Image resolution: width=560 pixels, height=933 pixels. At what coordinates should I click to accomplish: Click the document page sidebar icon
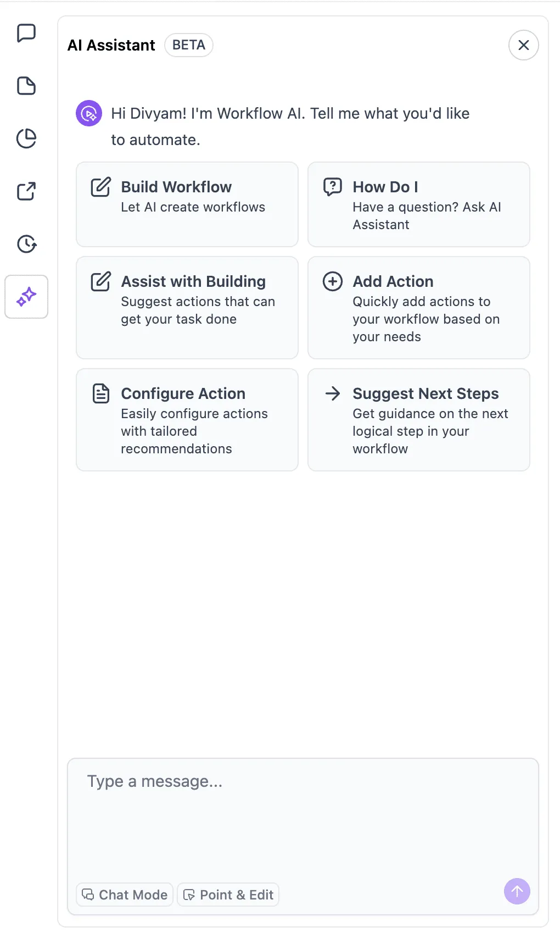click(x=26, y=86)
